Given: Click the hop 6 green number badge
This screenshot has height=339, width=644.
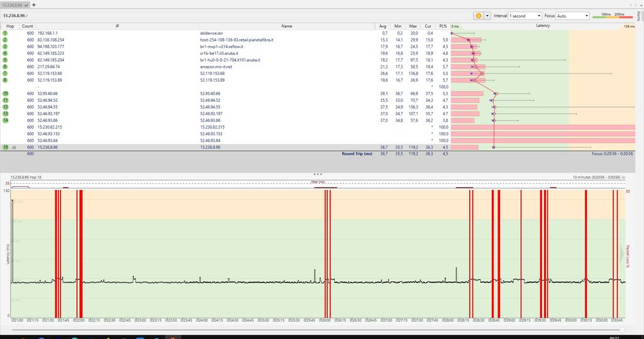Looking at the screenshot, I should (x=5, y=66).
